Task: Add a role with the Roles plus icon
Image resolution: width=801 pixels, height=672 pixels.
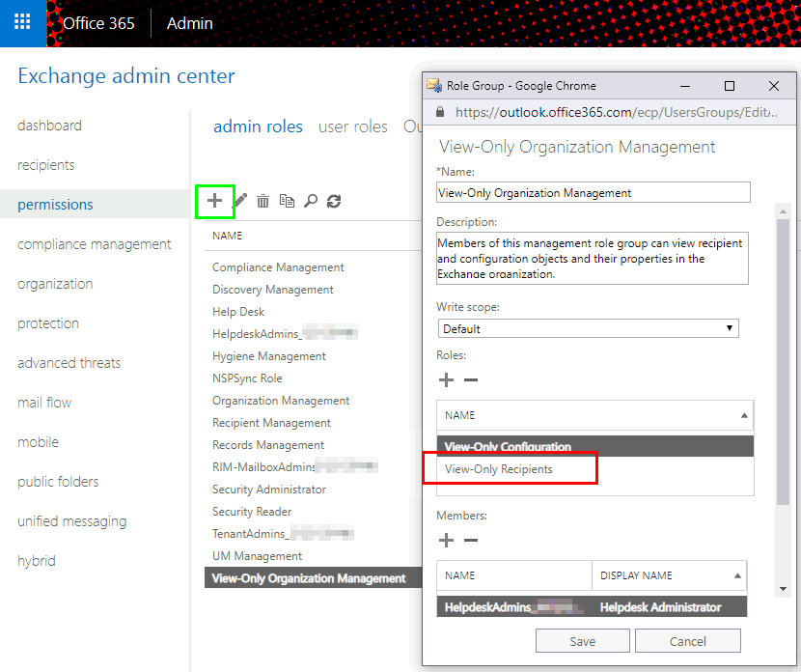Action: pos(446,379)
